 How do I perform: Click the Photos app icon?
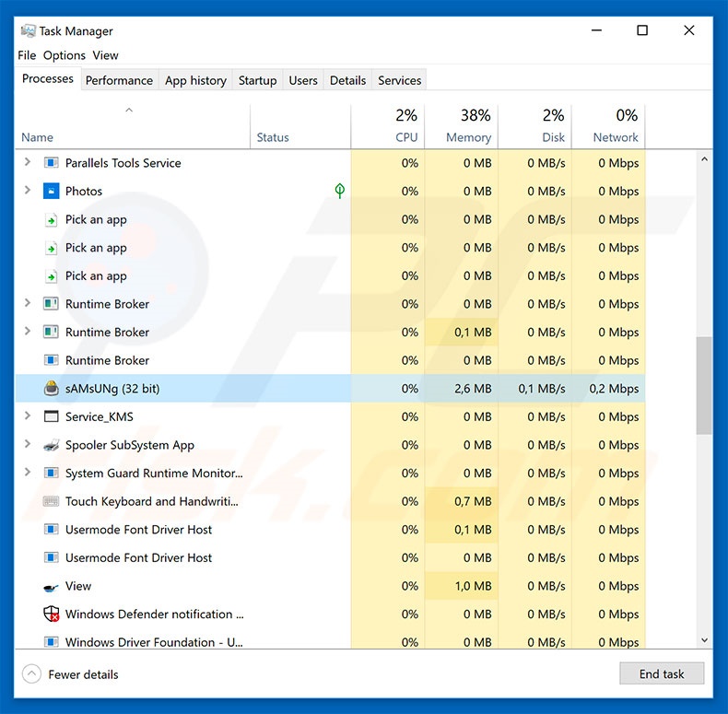click(52, 192)
